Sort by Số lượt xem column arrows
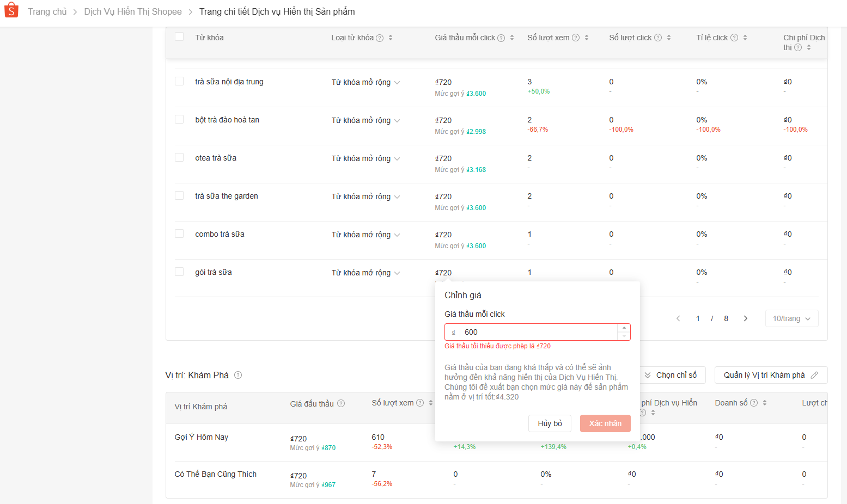 coord(587,38)
